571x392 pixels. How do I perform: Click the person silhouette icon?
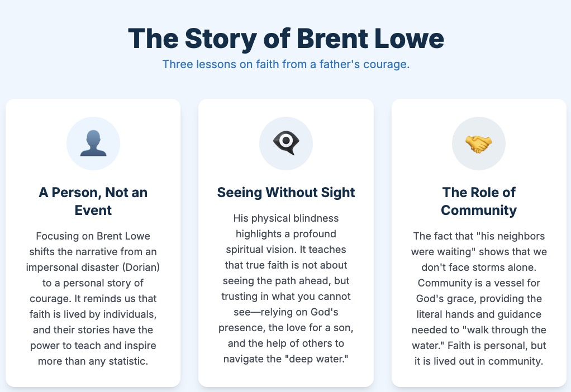pos(93,144)
